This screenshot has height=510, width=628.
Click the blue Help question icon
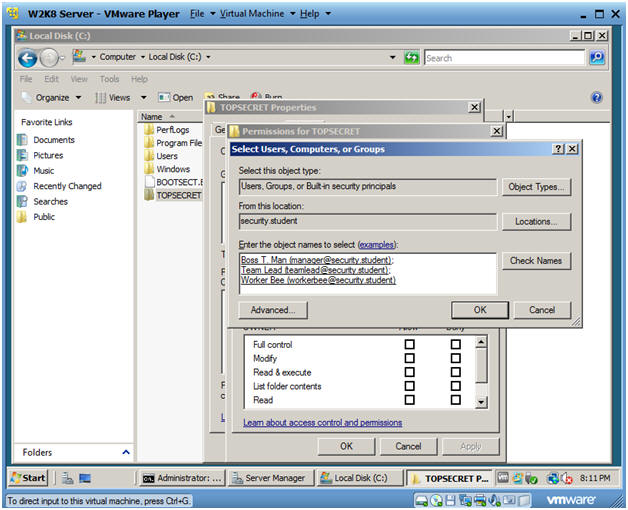596,97
